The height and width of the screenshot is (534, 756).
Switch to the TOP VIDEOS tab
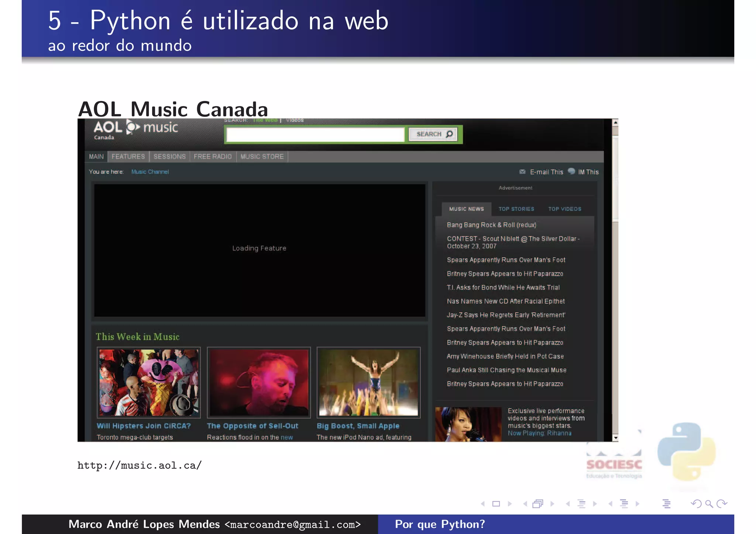tap(565, 209)
